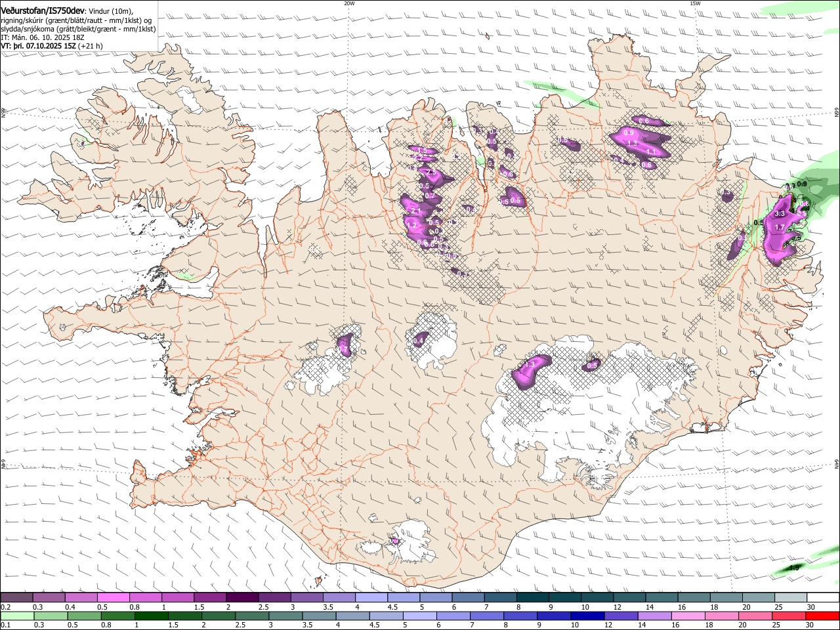Click the '30' label in the snow legend row
Screen dimensions: 840x630
point(811,606)
